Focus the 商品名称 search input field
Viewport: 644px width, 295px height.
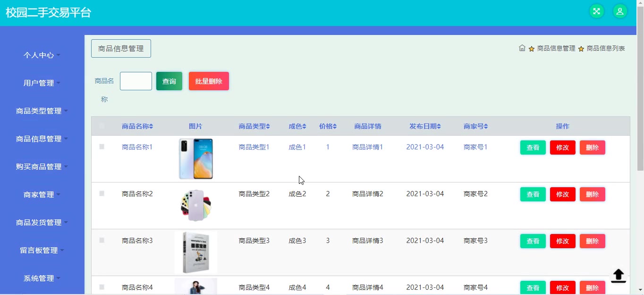pyautogui.click(x=136, y=81)
